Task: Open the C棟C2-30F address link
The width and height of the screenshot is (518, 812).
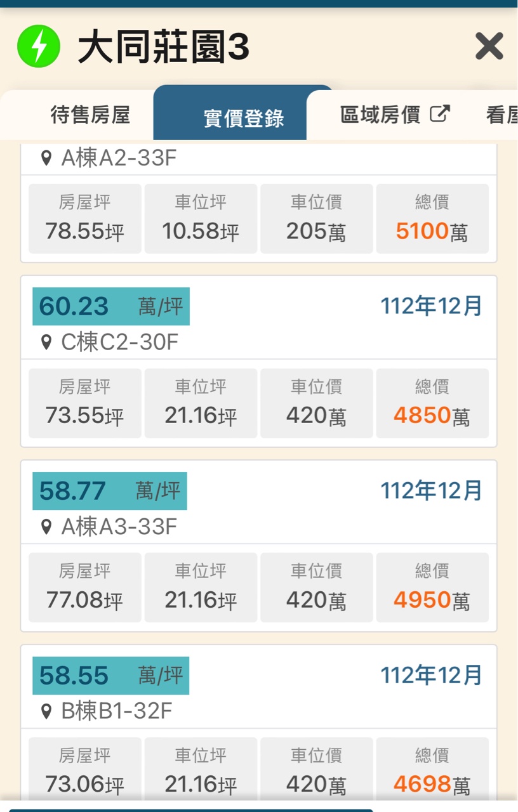Action: pos(119,343)
